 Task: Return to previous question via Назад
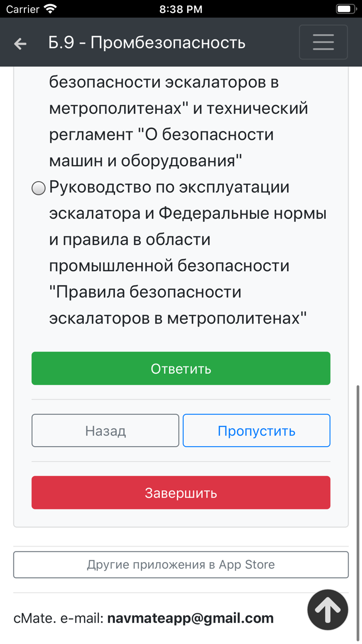click(105, 430)
